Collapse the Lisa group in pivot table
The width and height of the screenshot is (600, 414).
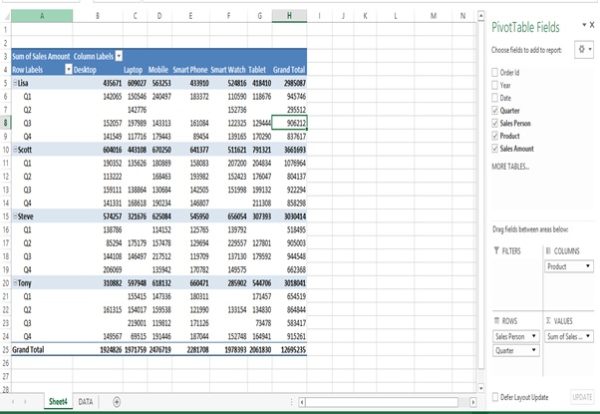pyautogui.click(x=13, y=83)
